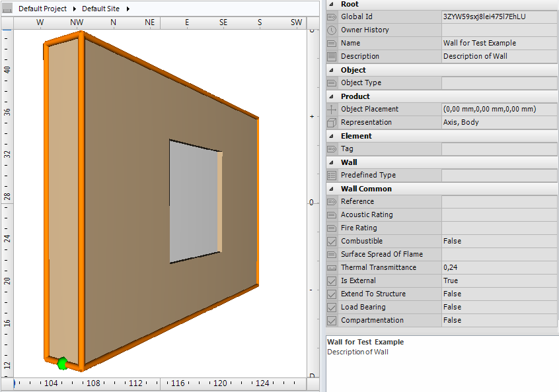Click the Extend To Structure value False
This screenshot has height=392, width=559.
tap(452, 294)
